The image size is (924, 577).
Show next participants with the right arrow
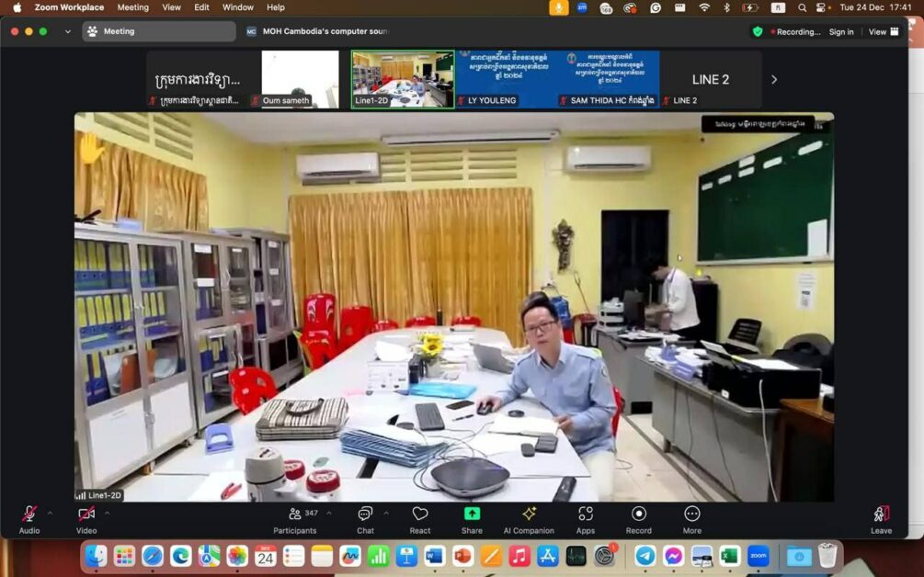coord(774,79)
